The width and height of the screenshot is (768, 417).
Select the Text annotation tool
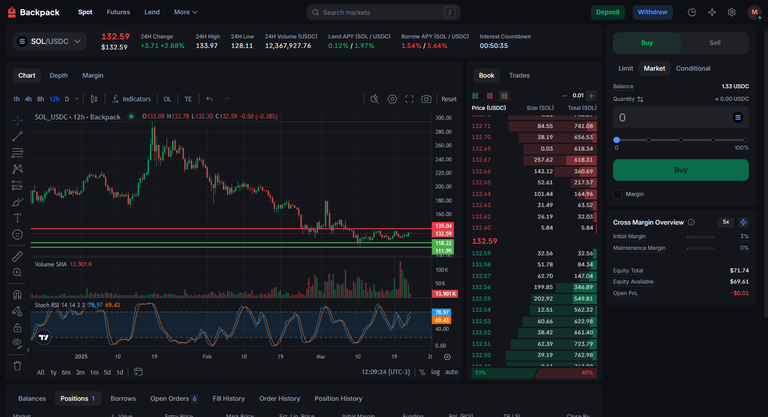pos(17,218)
